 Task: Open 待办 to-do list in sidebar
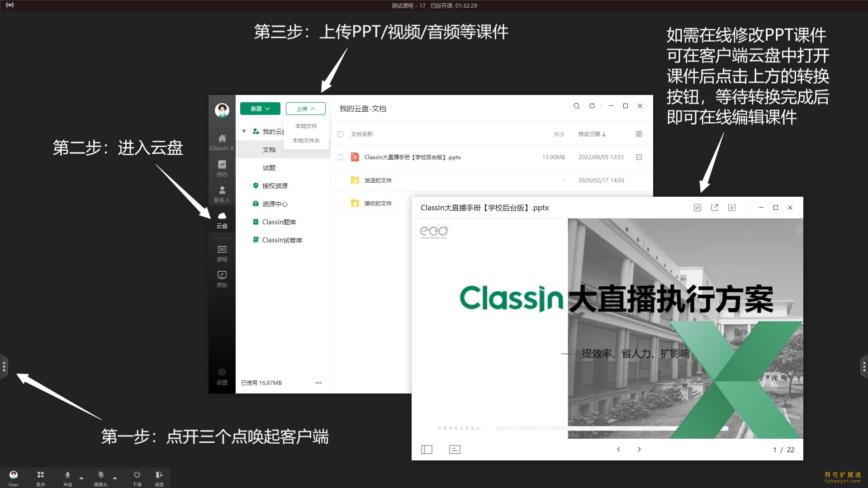click(222, 168)
